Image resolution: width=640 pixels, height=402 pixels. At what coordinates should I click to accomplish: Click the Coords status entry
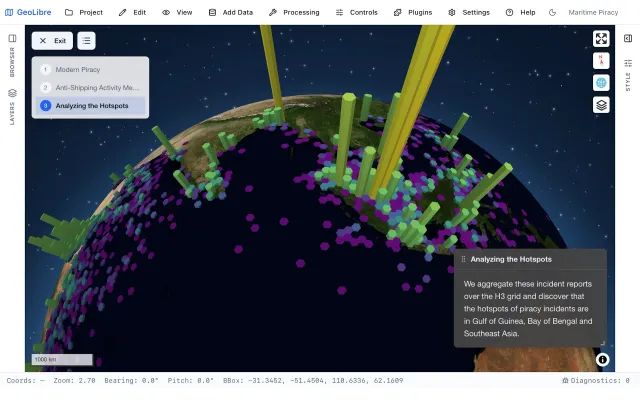[25, 380]
